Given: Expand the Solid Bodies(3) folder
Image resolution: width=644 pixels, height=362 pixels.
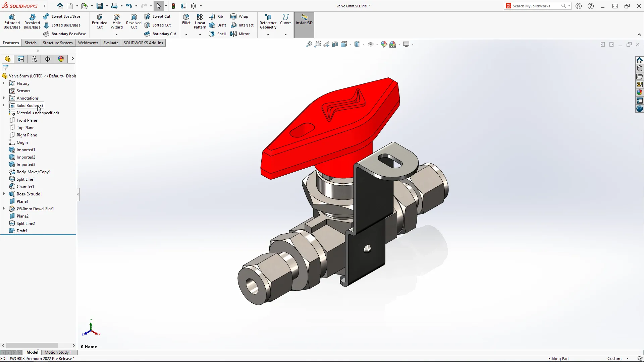Looking at the screenshot, I should pyautogui.click(x=4, y=105).
